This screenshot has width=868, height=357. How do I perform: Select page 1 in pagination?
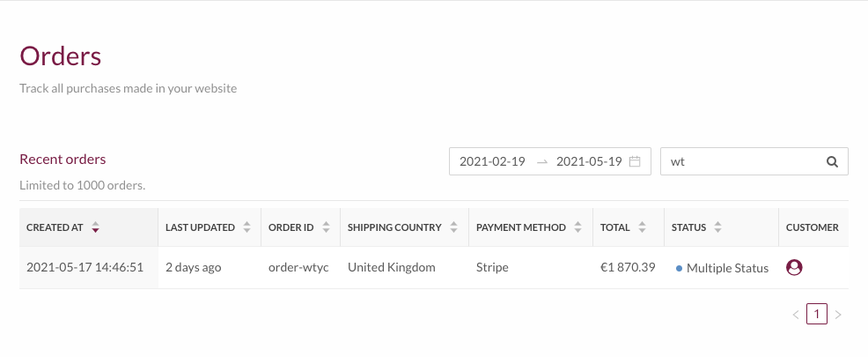click(x=817, y=314)
